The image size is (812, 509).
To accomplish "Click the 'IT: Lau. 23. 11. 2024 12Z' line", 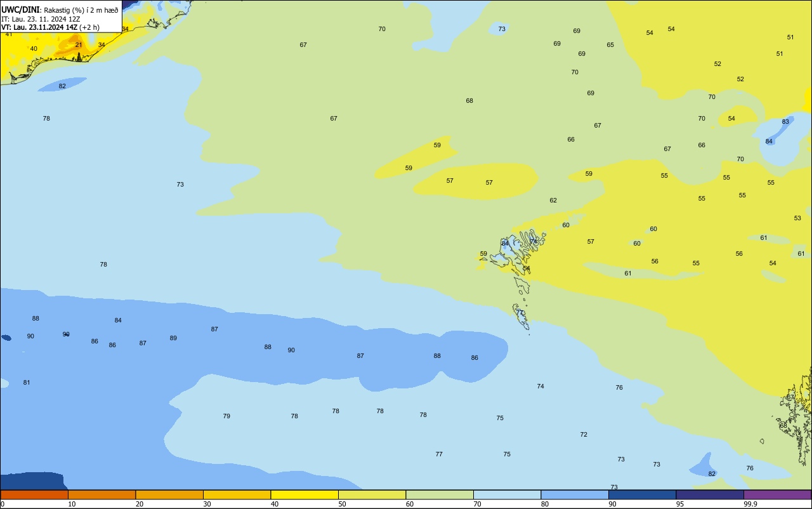I will (41, 19).
